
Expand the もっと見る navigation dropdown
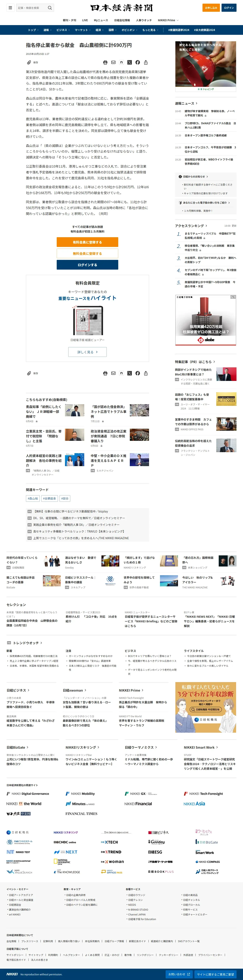pyautogui.click(x=150, y=30)
